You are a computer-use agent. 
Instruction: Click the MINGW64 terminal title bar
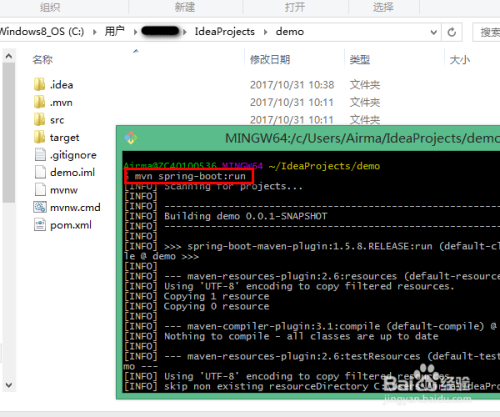pyautogui.click(x=308, y=138)
